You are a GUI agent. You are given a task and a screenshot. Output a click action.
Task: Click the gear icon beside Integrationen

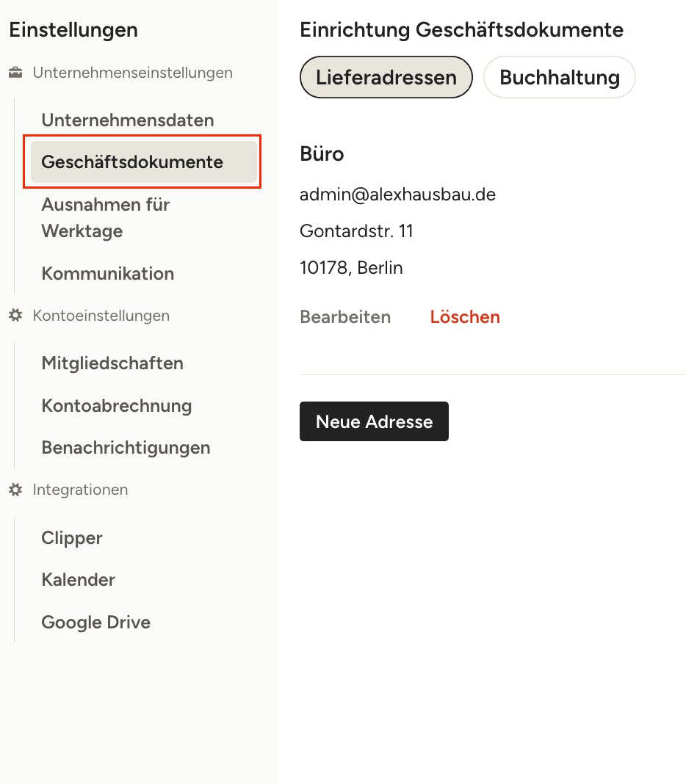[15, 490]
